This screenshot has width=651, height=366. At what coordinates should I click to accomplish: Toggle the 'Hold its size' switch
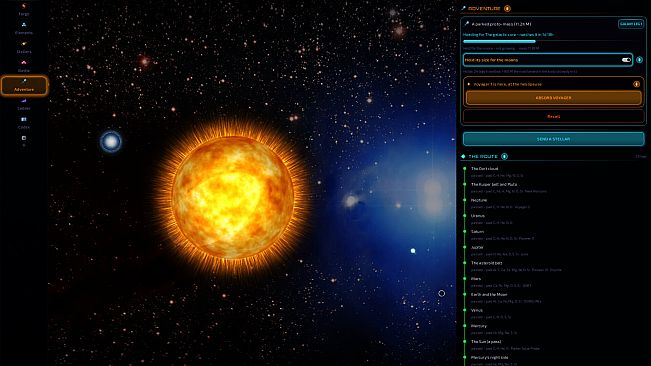(626, 60)
